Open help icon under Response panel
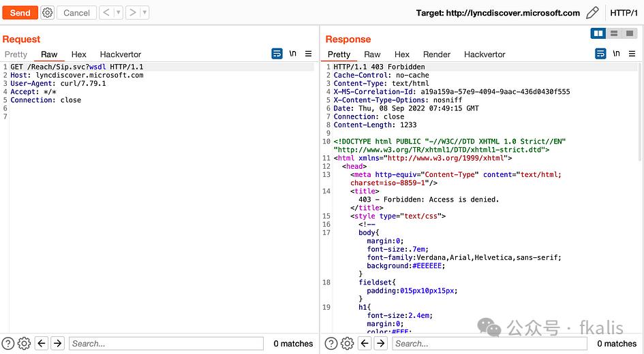Screen dimensions: 644x354 [x=331, y=343]
